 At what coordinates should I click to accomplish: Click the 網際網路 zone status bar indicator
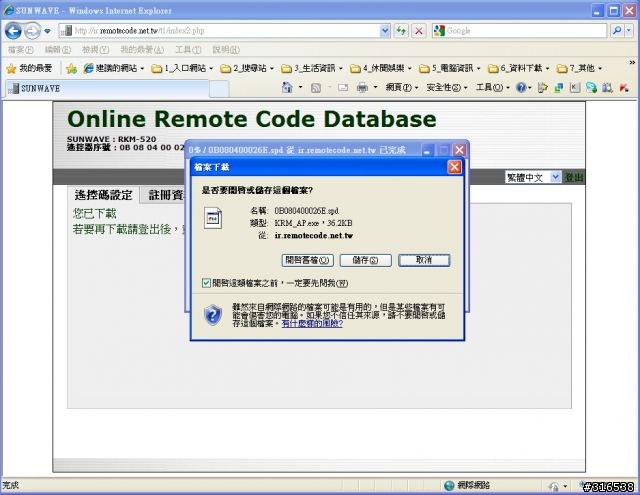point(467,485)
